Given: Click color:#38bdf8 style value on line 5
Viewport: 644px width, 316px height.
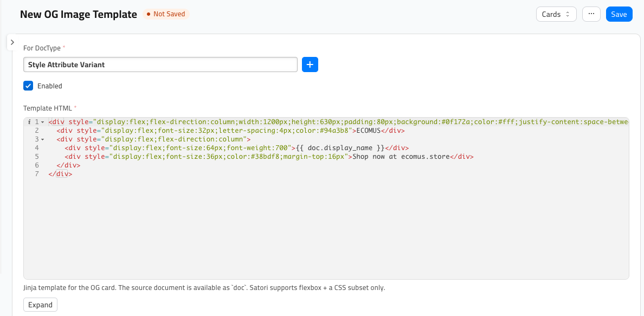Looking at the screenshot, I should click(x=253, y=157).
